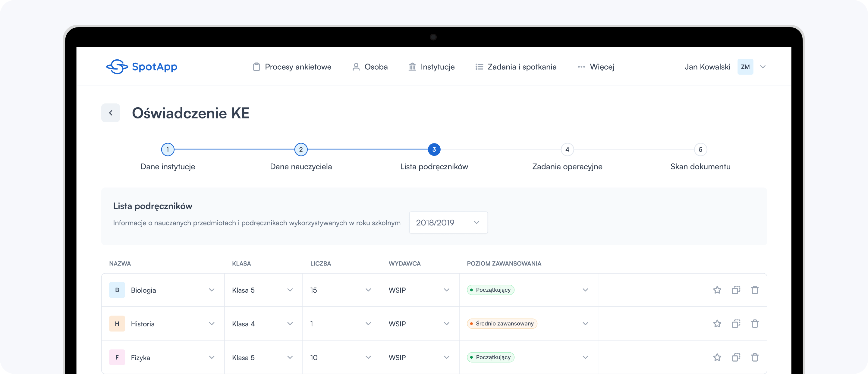Delete the Historia row
This screenshot has width=868, height=374.
[755, 324]
